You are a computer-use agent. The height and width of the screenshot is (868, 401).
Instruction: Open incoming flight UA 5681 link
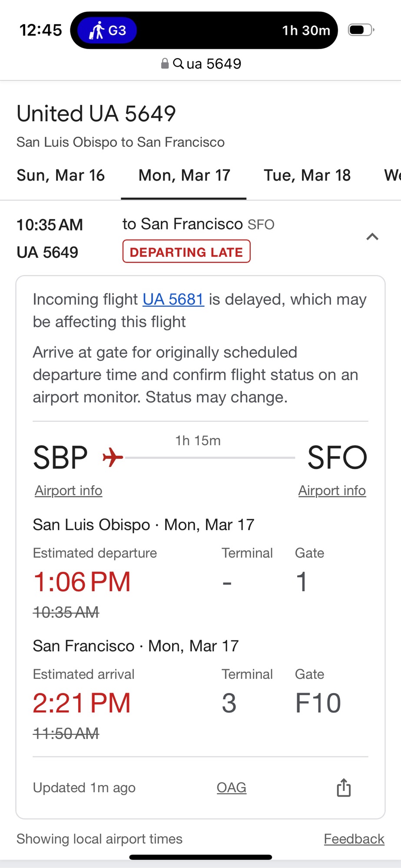click(173, 299)
